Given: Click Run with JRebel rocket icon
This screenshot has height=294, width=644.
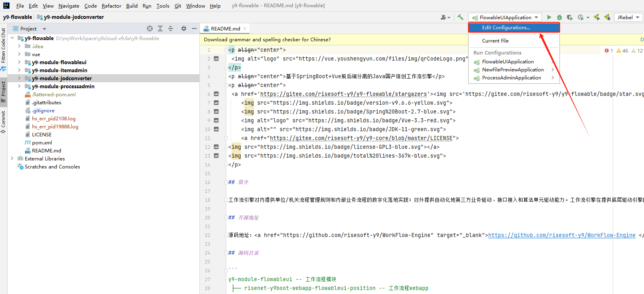Looking at the screenshot, I should pyautogui.click(x=597, y=17).
